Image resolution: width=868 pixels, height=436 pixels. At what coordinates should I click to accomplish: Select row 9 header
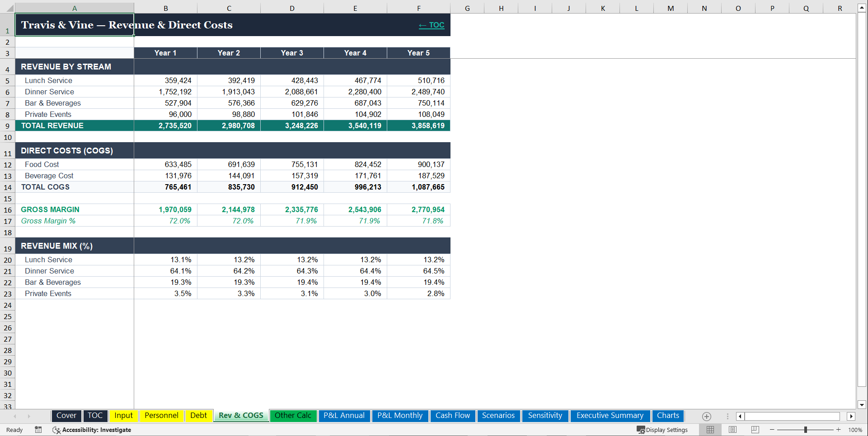pyautogui.click(x=8, y=126)
